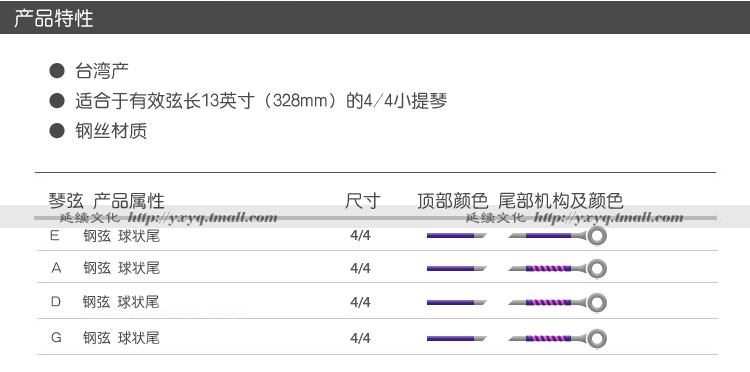
Task: Click the 产品属性 column header
Action: (129, 201)
